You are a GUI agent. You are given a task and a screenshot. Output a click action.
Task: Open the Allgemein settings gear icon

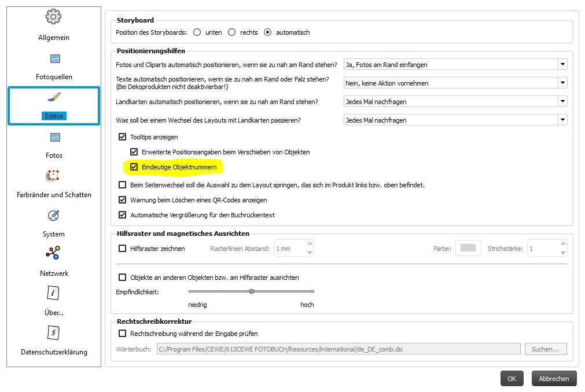pyautogui.click(x=54, y=17)
